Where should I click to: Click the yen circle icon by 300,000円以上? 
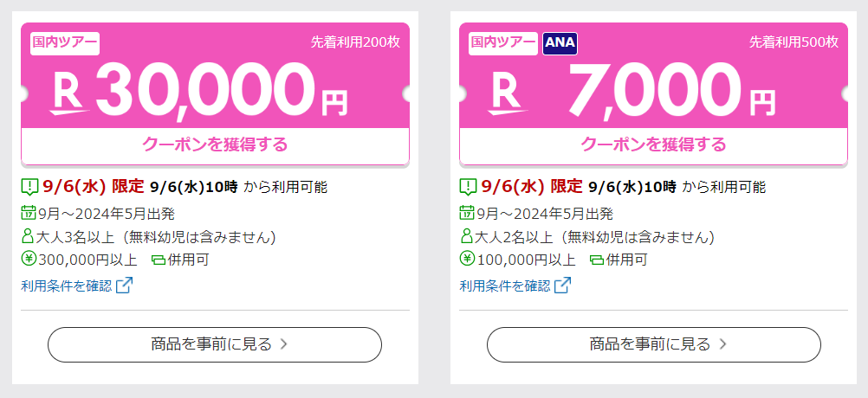click(x=29, y=258)
